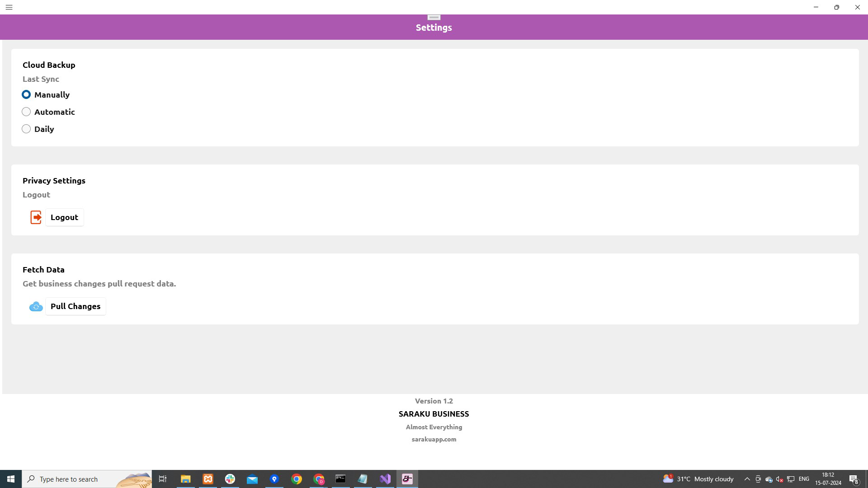
Task: Click 'Get business changes pull request data.' text
Action: pos(99,284)
